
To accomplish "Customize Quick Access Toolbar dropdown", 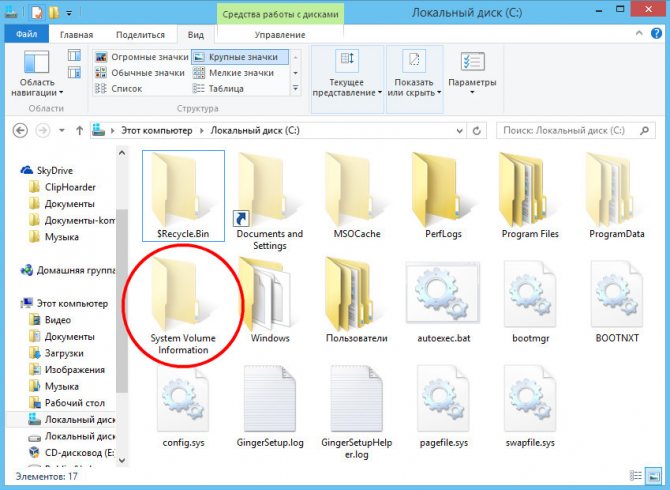I will pyautogui.click(x=69, y=13).
